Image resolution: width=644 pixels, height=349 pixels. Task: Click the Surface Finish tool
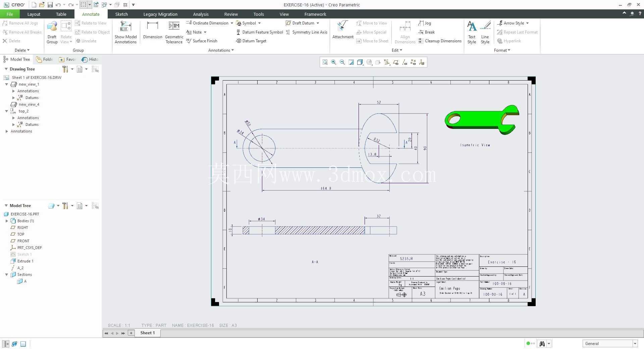(202, 41)
